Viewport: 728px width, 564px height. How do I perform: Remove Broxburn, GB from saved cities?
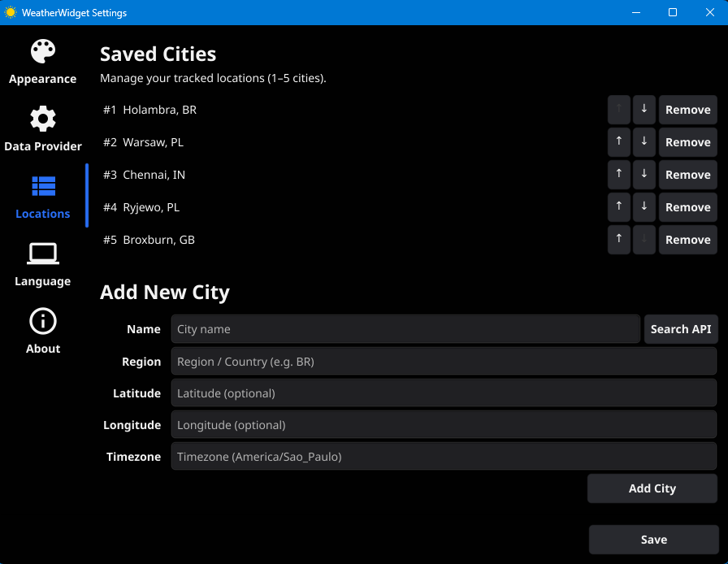coord(687,240)
